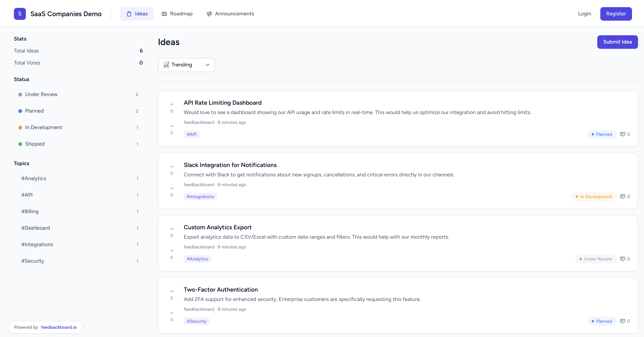
Task: Click the comment icon on API Rate Limiting Dashboard
Action: (622, 134)
